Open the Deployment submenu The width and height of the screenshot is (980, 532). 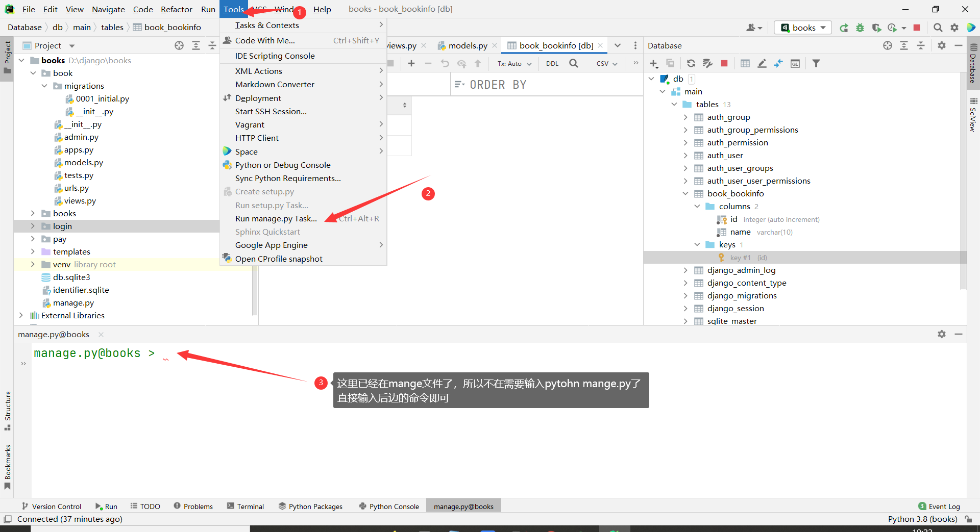pyautogui.click(x=303, y=98)
